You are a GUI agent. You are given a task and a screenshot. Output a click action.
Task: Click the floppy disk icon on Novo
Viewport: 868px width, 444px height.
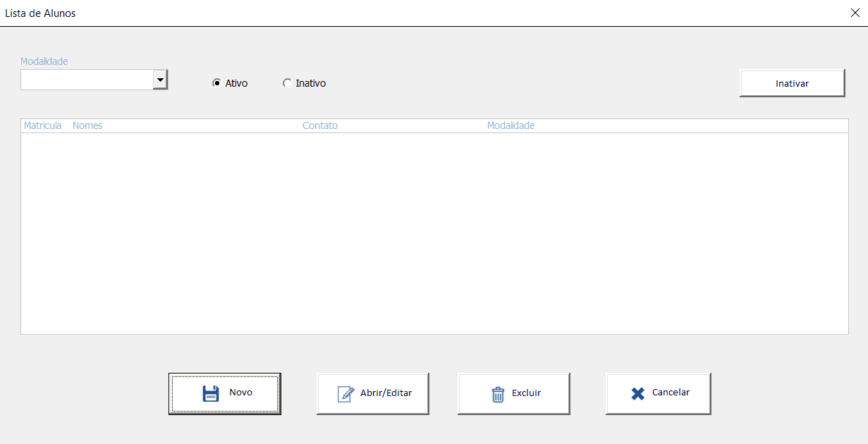(211, 393)
